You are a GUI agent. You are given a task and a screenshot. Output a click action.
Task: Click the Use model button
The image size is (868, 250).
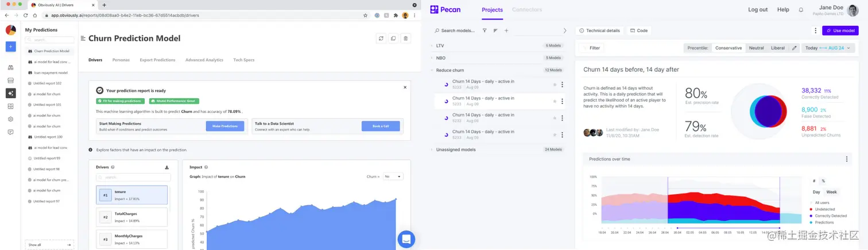click(x=840, y=30)
